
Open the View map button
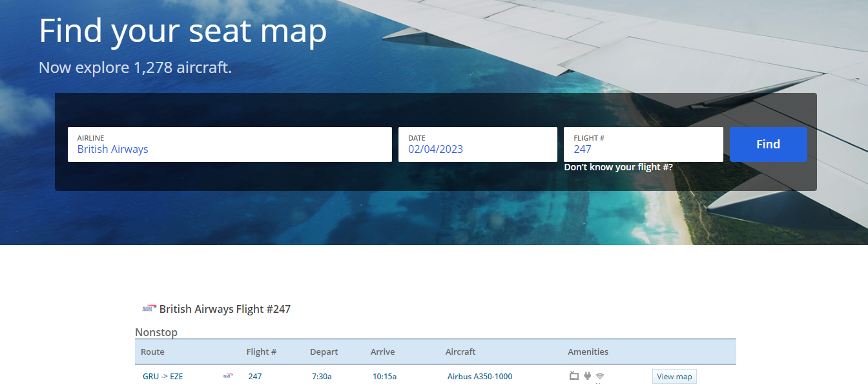coord(674,377)
